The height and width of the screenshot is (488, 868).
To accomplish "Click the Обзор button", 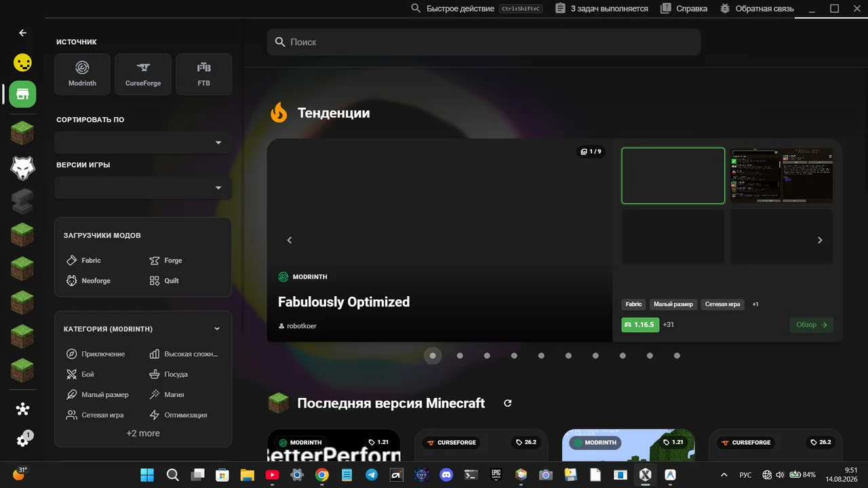I will pos(812,325).
